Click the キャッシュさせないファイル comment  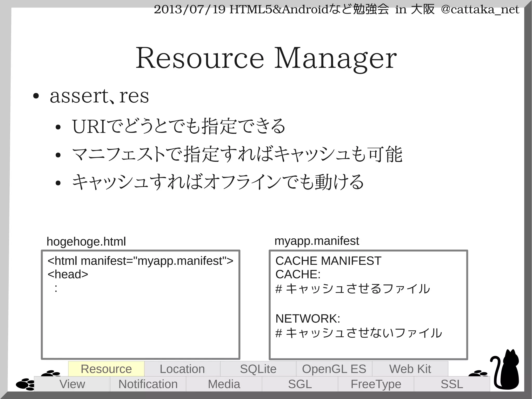click(358, 333)
